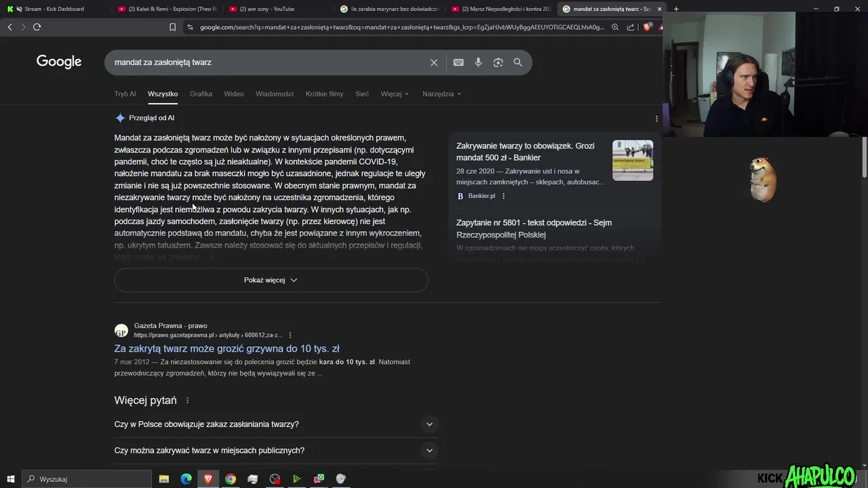Click the zoom magnifier icon in address bar

tap(615, 27)
